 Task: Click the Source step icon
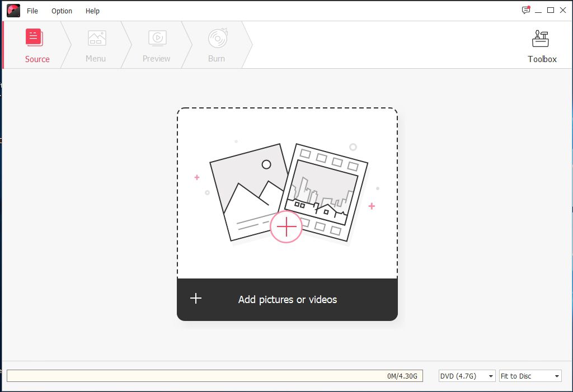34,38
